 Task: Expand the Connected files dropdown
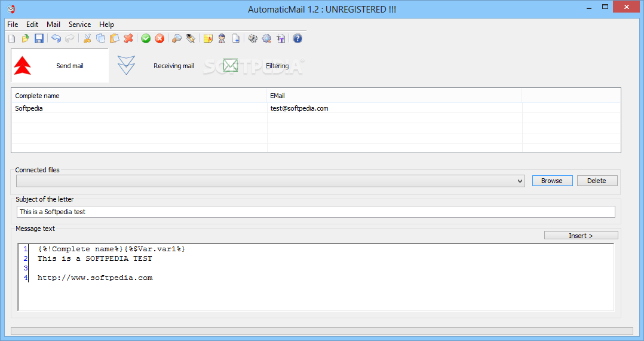[x=520, y=181]
